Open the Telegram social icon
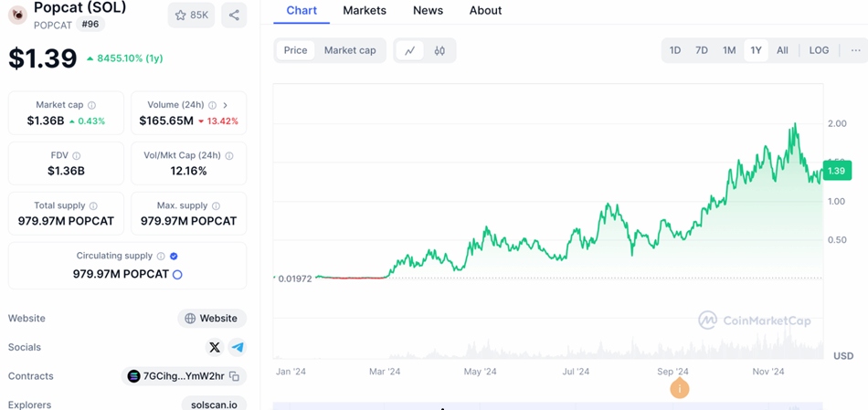The height and width of the screenshot is (410, 868). click(x=238, y=348)
